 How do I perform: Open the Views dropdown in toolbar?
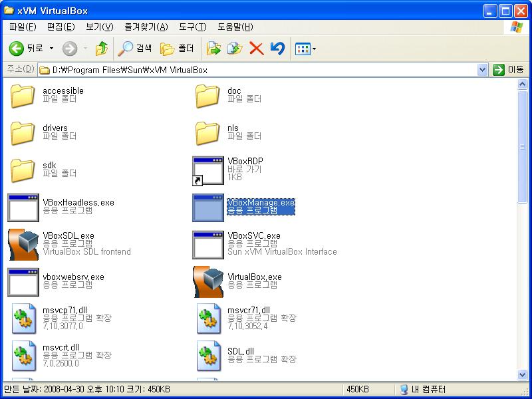click(x=305, y=49)
